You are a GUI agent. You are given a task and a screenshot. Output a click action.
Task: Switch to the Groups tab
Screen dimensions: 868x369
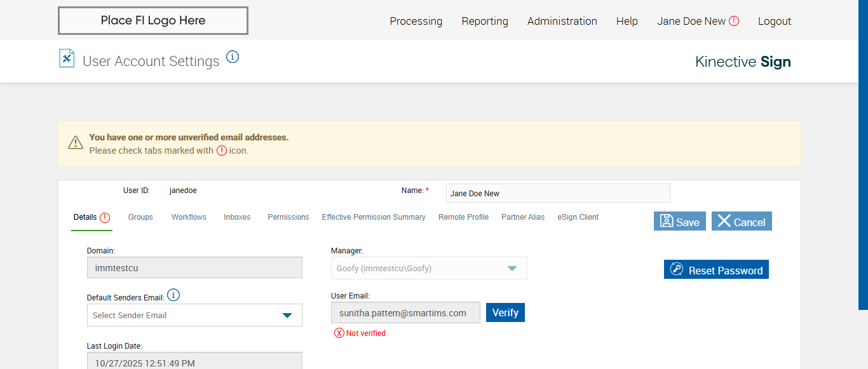point(140,217)
